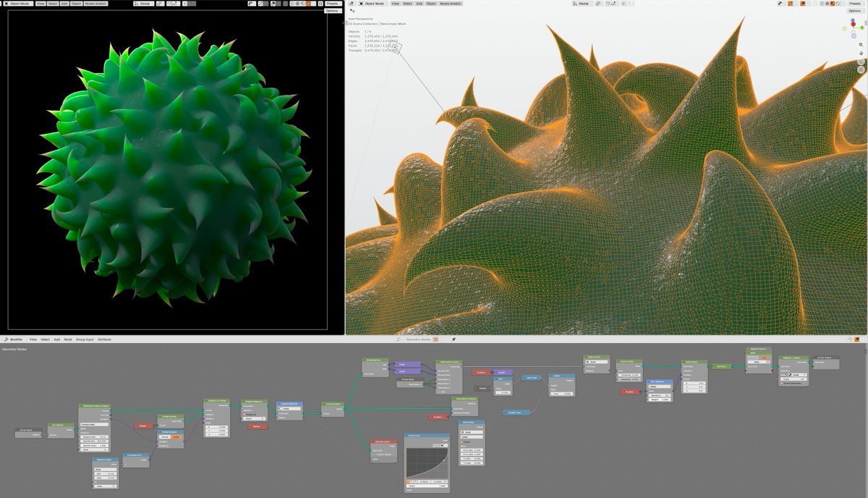Open View menu in left viewport header

click(41, 4)
